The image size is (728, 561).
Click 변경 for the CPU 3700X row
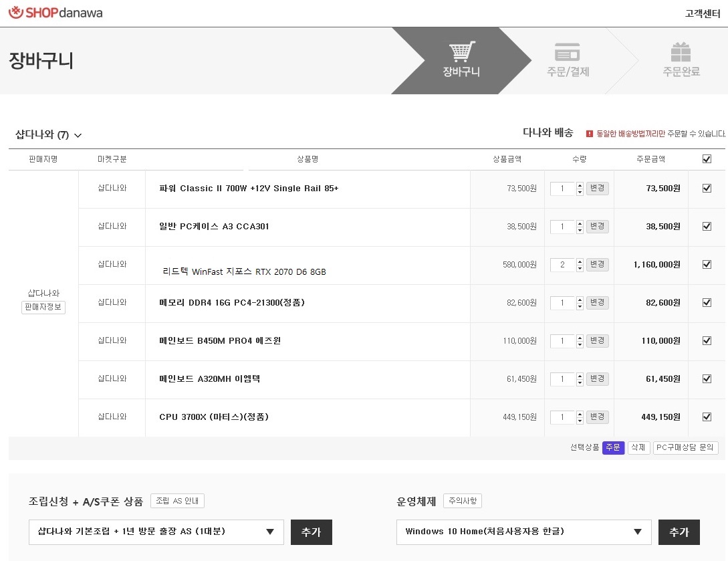click(597, 417)
